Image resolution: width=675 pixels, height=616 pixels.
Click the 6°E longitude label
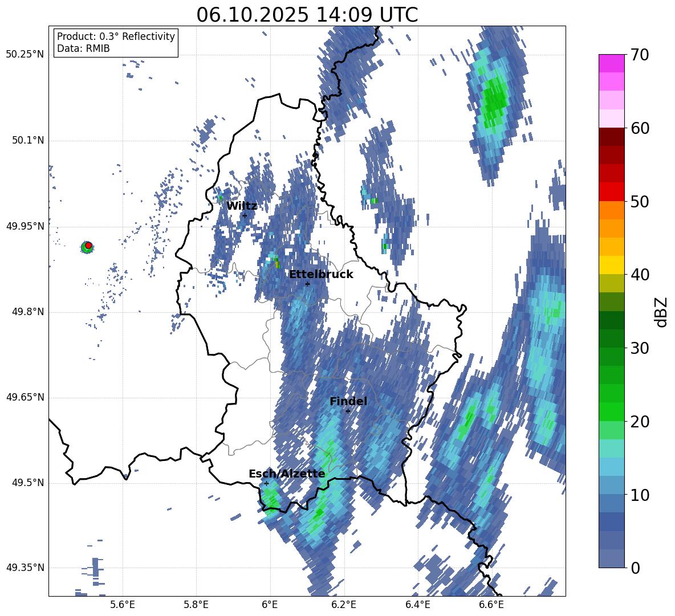point(270,605)
